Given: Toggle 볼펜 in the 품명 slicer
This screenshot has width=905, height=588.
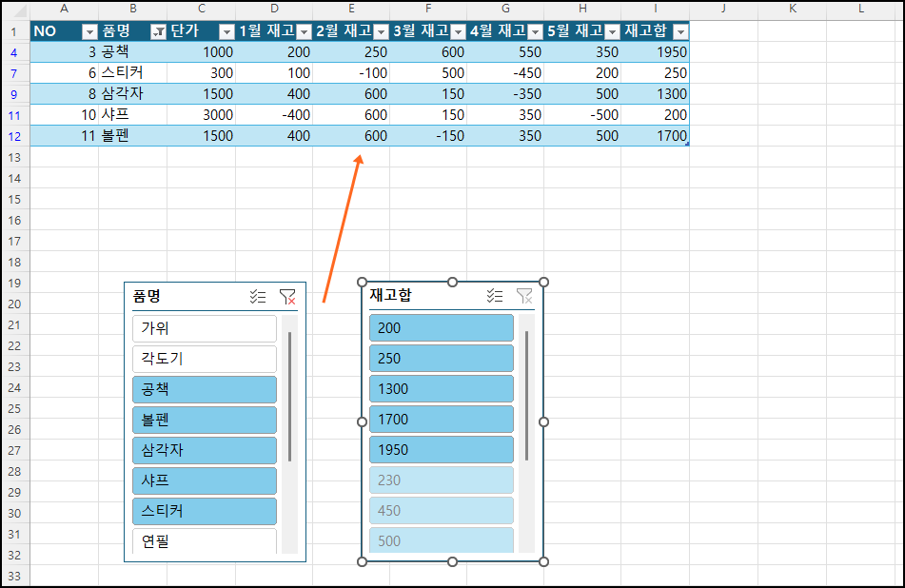Looking at the screenshot, I should (x=205, y=421).
